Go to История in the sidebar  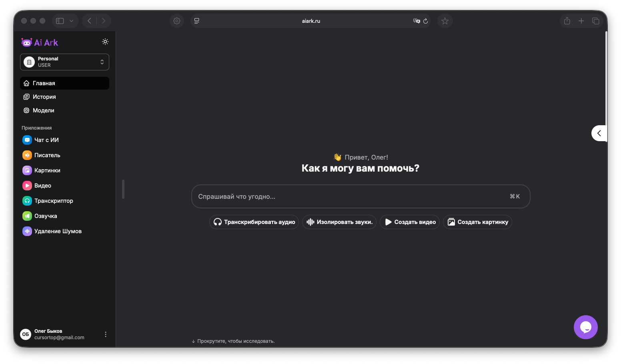click(x=44, y=97)
